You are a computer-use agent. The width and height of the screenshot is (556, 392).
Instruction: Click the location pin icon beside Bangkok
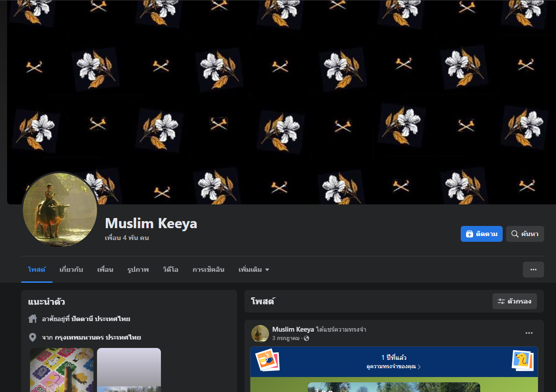tap(33, 337)
